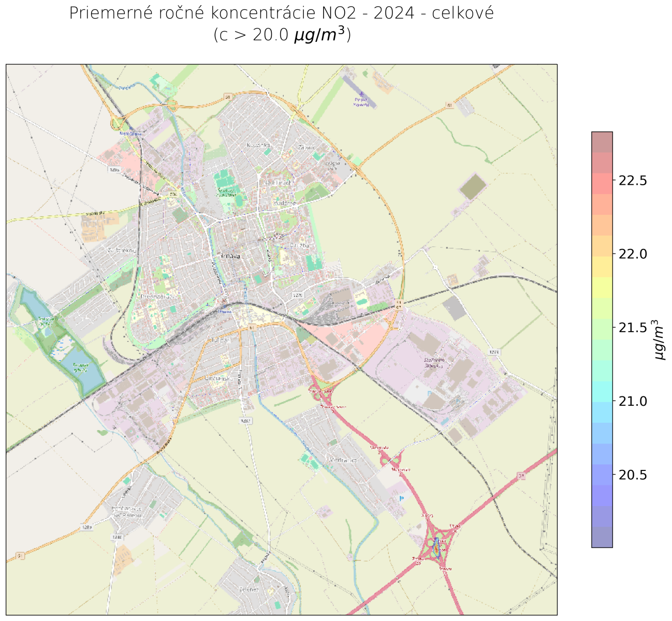Click the Modranka district label
This screenshot has width=672, height=621.
[343, 460]
